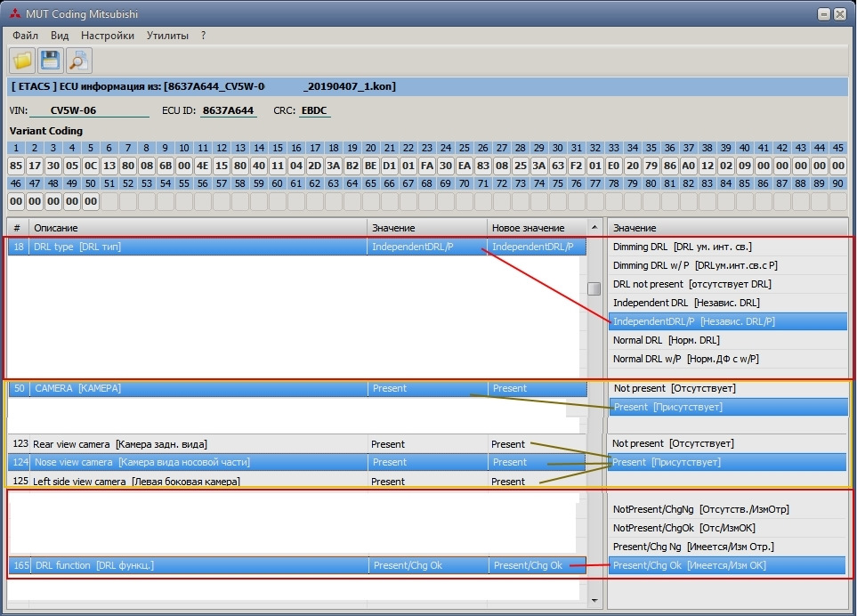Click the VIN field CV5W-06
The image size is (857, 616).
pyautogui.click(x=89, y=110)
